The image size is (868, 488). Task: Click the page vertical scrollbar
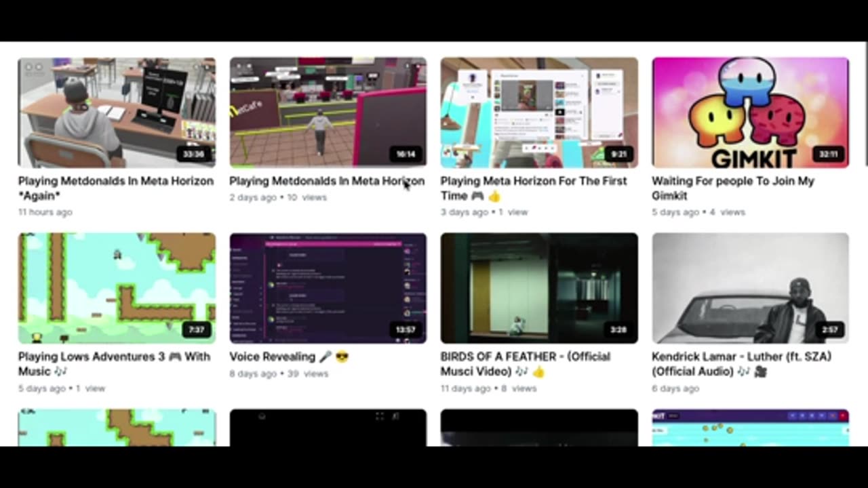point(865,103)
